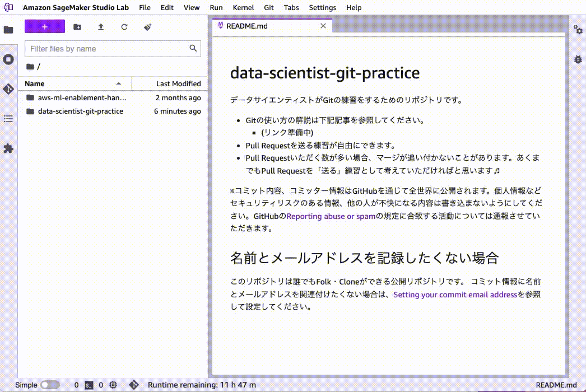
Task: Click the SageMaker Studio Lab logo icon
Action: click(8, 7)
